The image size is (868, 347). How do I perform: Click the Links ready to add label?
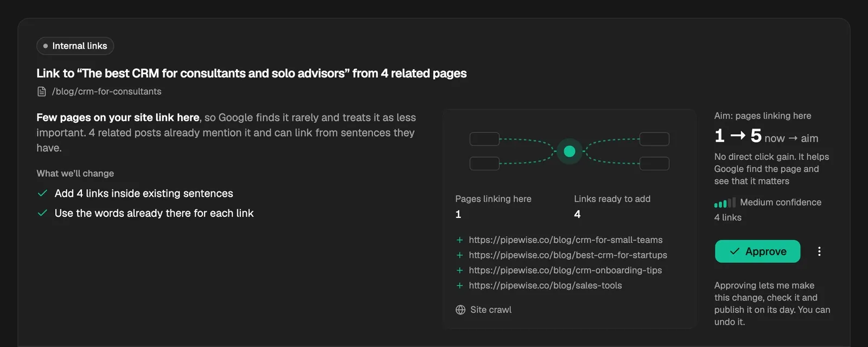612,199
